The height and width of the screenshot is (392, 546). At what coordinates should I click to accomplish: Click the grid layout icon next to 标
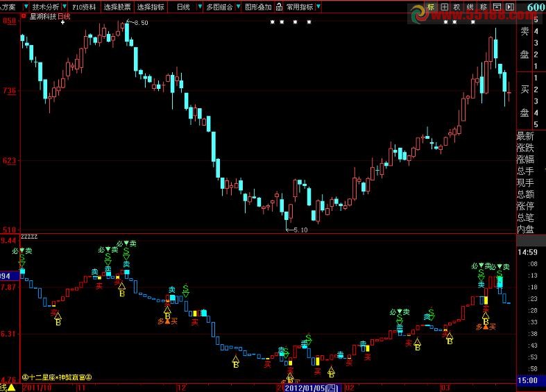coord(444,7)
